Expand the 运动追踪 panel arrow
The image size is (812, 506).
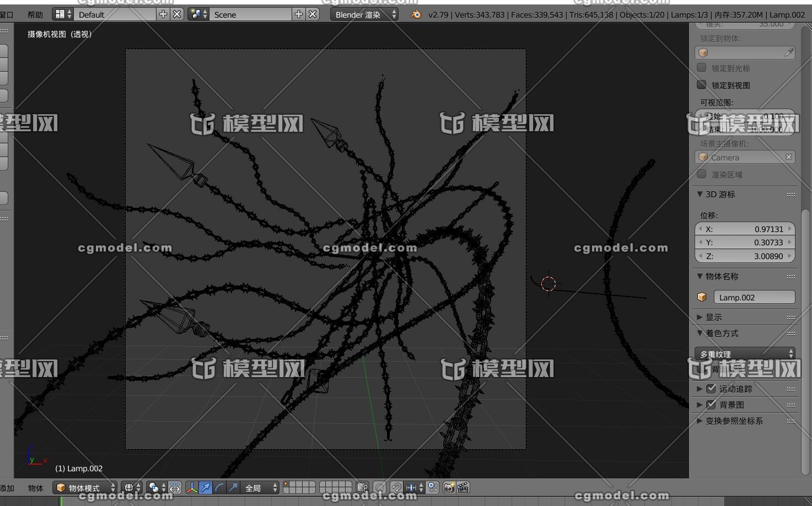click(x=700, y=389)
